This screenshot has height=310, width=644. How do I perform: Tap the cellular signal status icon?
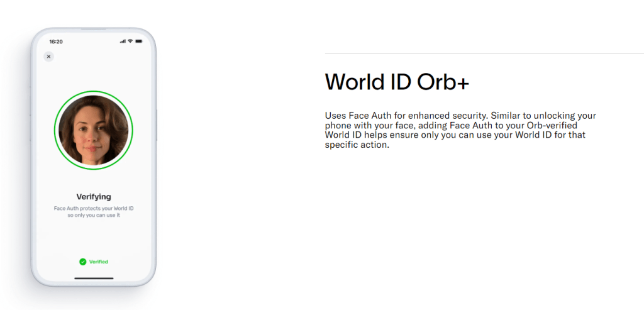[x=123, y=42]
